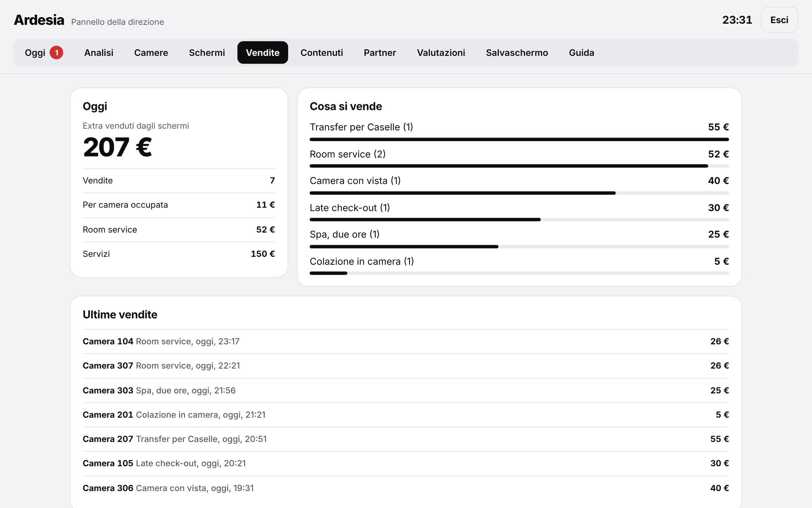Open the Oggi tab
The width and height of the screenshot is (812, 508).
tap(44, 52)
